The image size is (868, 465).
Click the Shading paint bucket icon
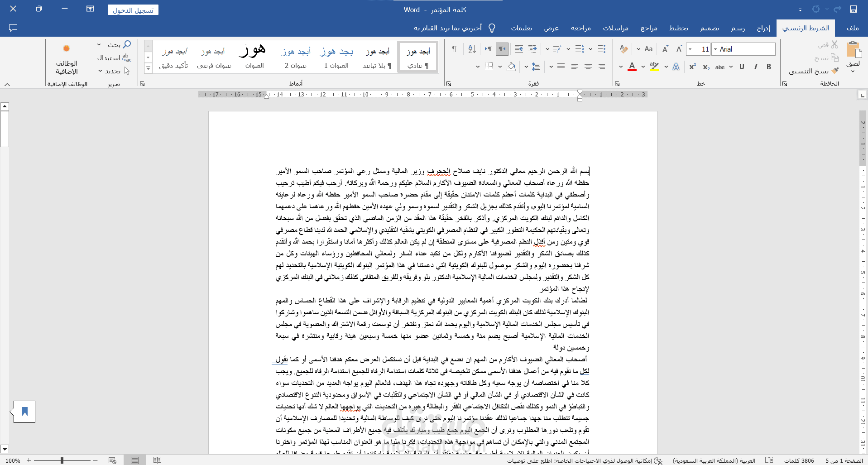(511, 67)
